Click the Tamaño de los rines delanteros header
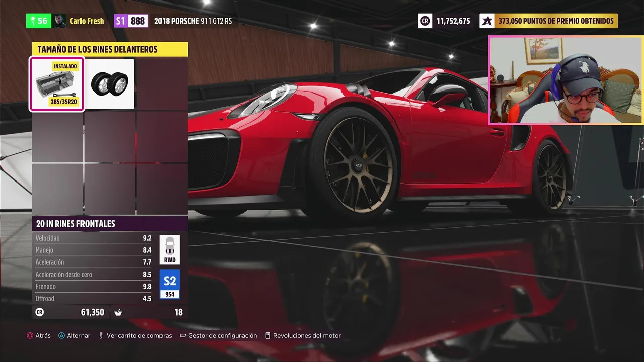644x362 pixels. click(110, 49)
